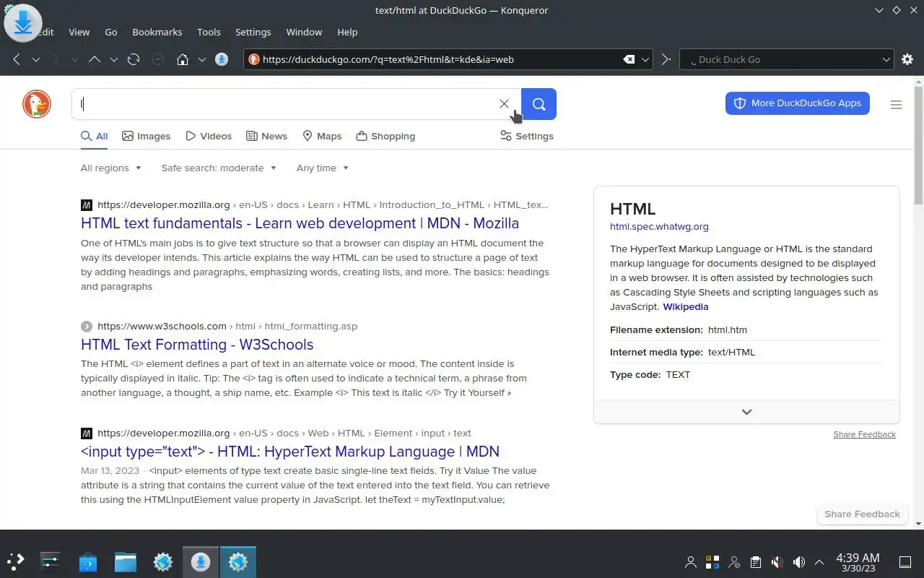Open the DuckDuckGo hamburger menu
The image size is (924, 578).
pyautogui.click(x=896, y=105)
